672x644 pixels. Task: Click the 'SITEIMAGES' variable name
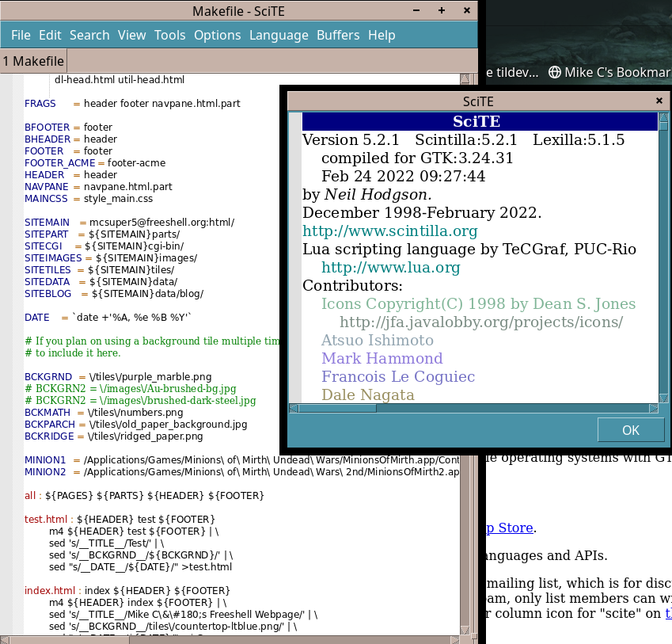coord(53,257)
